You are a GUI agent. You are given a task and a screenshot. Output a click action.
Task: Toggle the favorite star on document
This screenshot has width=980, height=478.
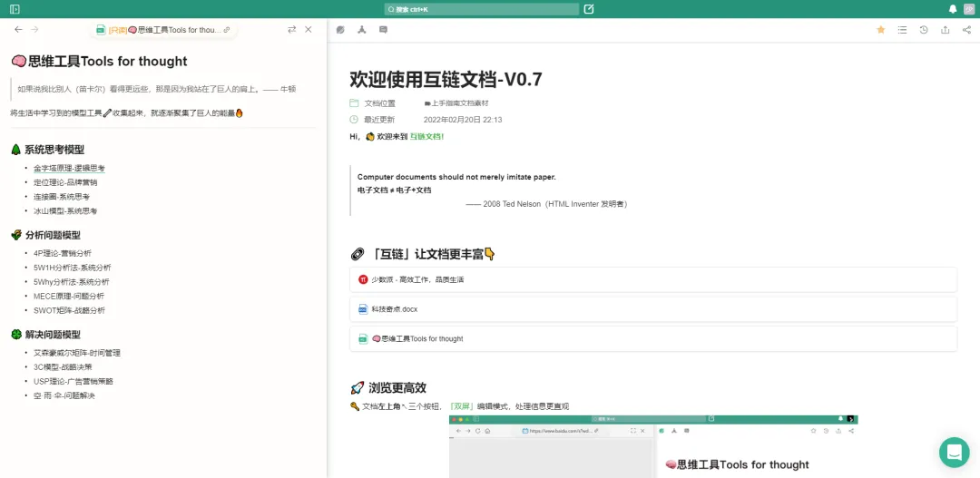(x=880, y=30)
